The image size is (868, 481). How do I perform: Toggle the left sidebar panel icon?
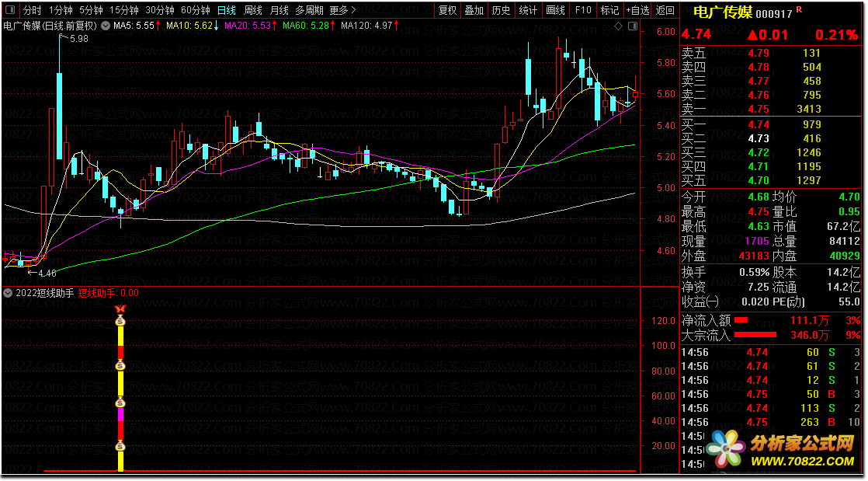11,10
